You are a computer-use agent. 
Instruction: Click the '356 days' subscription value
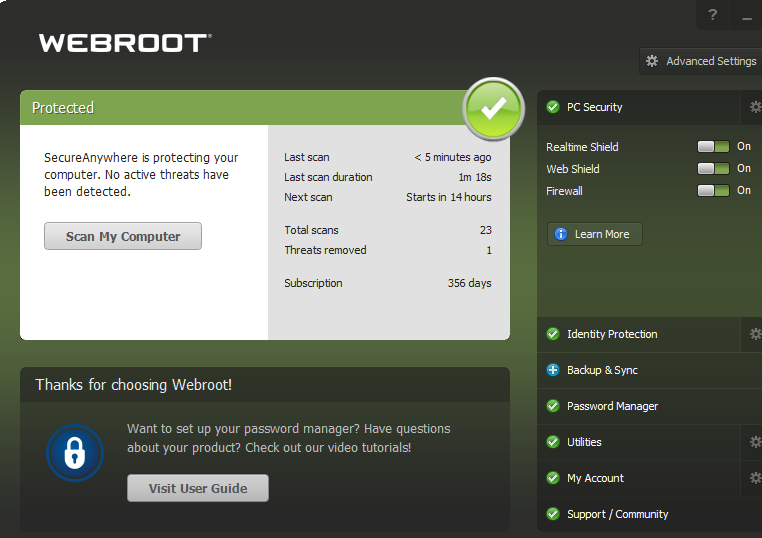click(469, 283)
